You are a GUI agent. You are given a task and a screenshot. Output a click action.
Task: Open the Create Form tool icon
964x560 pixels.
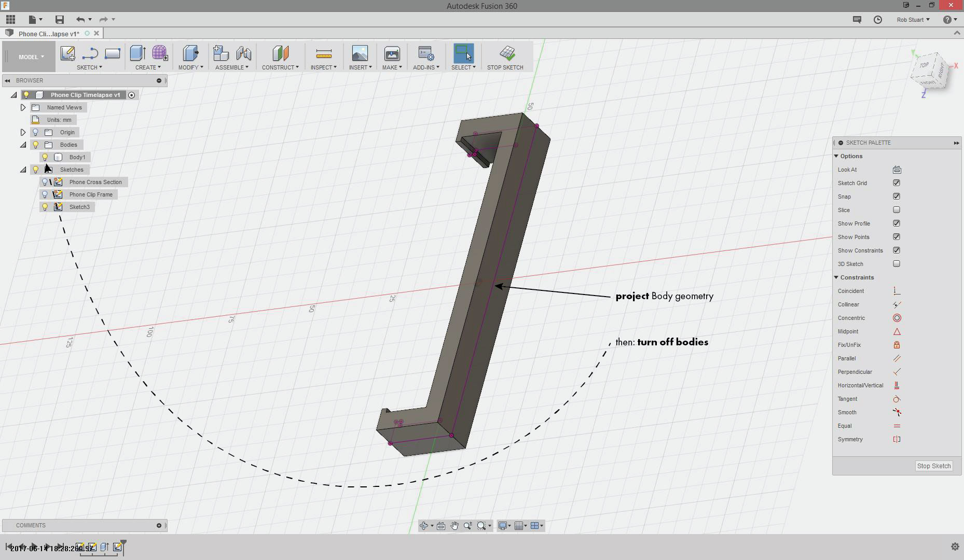tap(160, 53)
